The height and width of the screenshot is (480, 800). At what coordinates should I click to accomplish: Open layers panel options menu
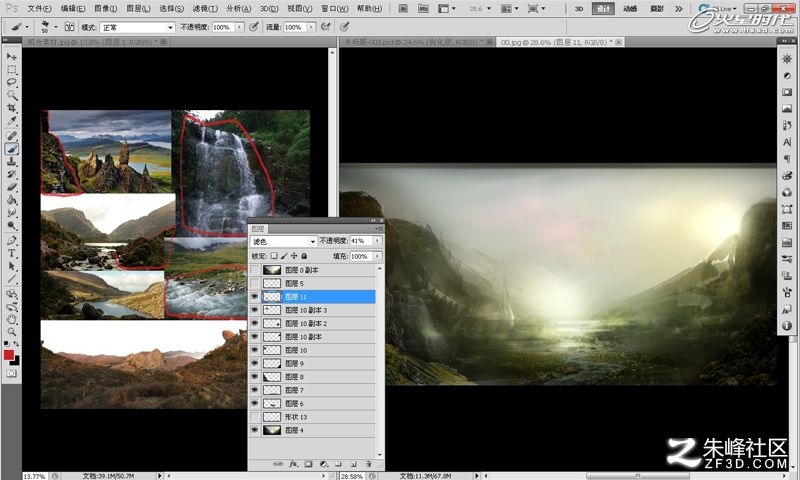(379, 229)
